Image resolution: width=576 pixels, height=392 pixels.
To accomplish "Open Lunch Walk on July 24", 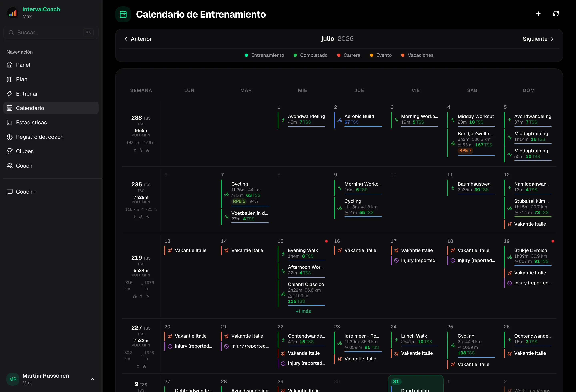I will [415, 340].
